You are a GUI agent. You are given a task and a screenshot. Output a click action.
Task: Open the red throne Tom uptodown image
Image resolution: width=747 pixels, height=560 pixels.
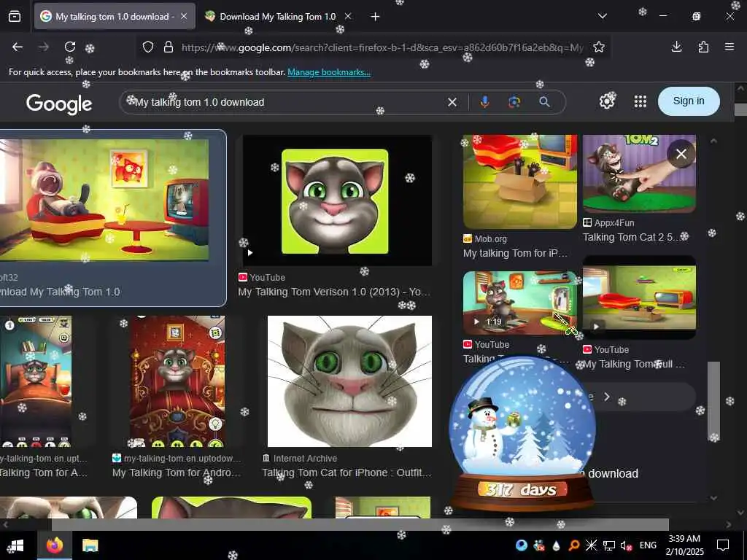(x=177, y=381)
